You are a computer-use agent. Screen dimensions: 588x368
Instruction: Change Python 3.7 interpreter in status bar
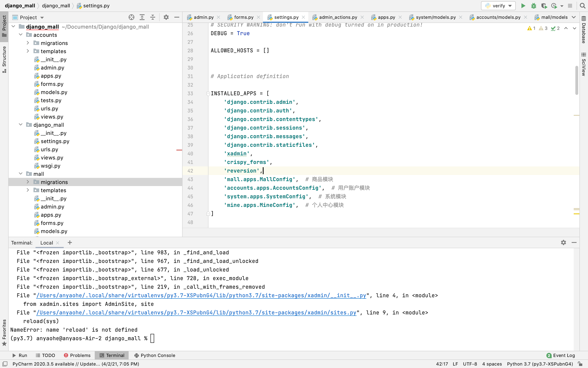click(540, 364)
